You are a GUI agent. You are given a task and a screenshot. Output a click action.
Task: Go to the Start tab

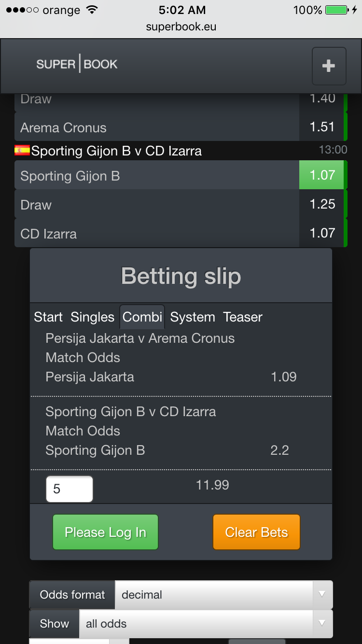click(x=48, y=317)
